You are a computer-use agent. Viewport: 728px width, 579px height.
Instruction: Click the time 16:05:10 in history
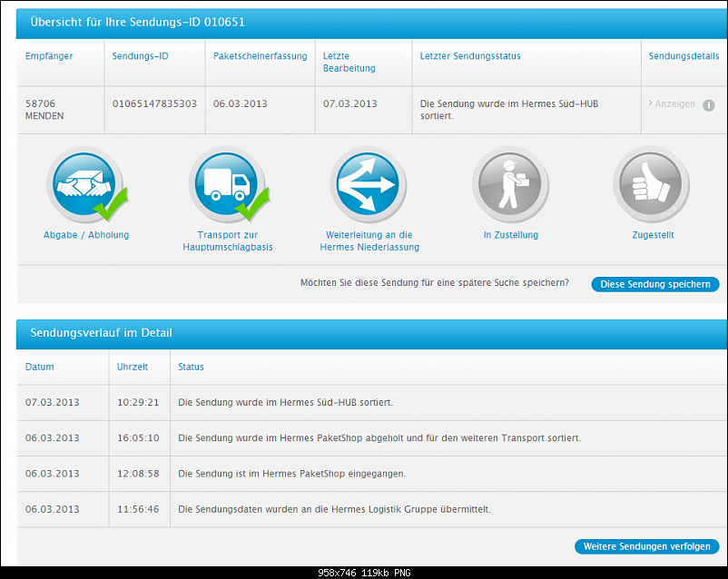(138, 437)
